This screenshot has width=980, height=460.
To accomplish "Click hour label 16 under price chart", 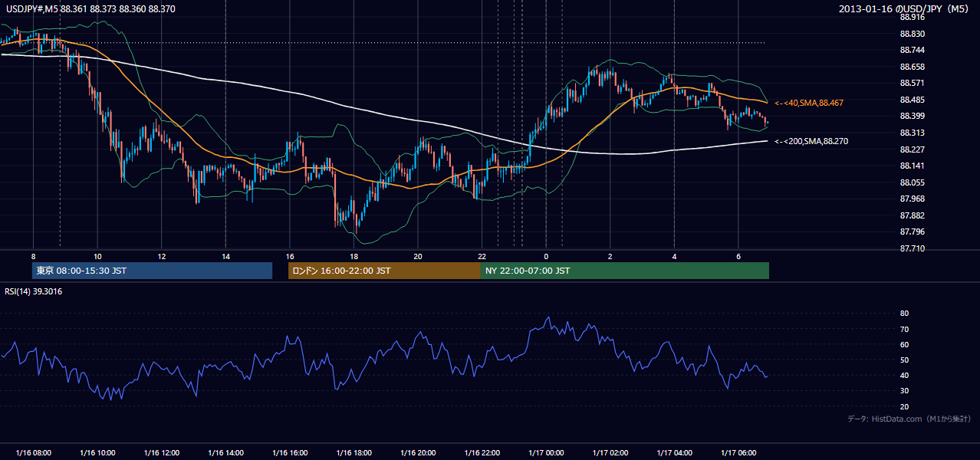I will 289,256.
